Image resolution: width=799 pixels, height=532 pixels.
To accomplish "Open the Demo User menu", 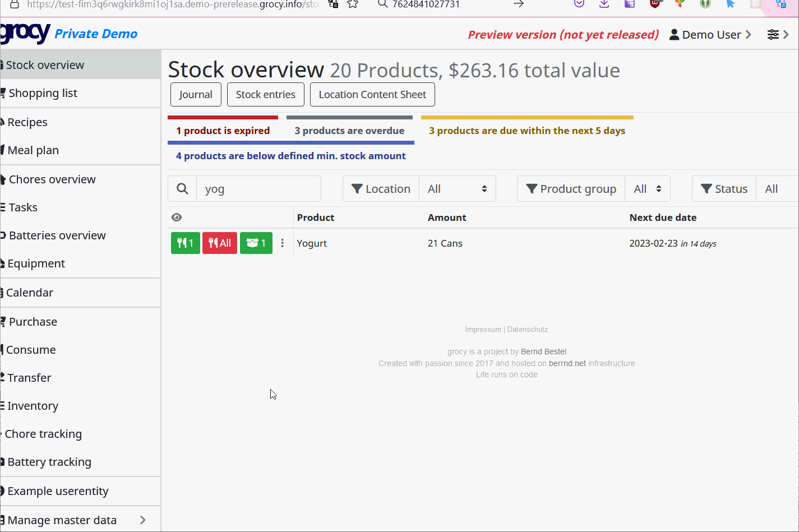I will 709,34.
